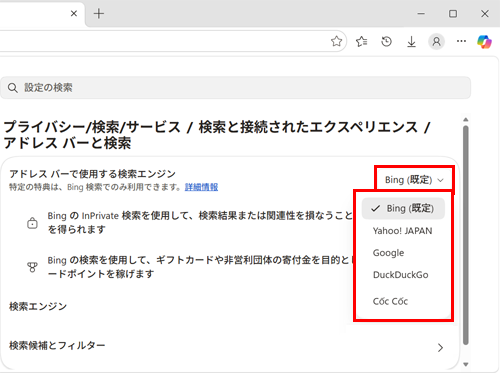Open the 詳細情報 link

tap(201, 187)
